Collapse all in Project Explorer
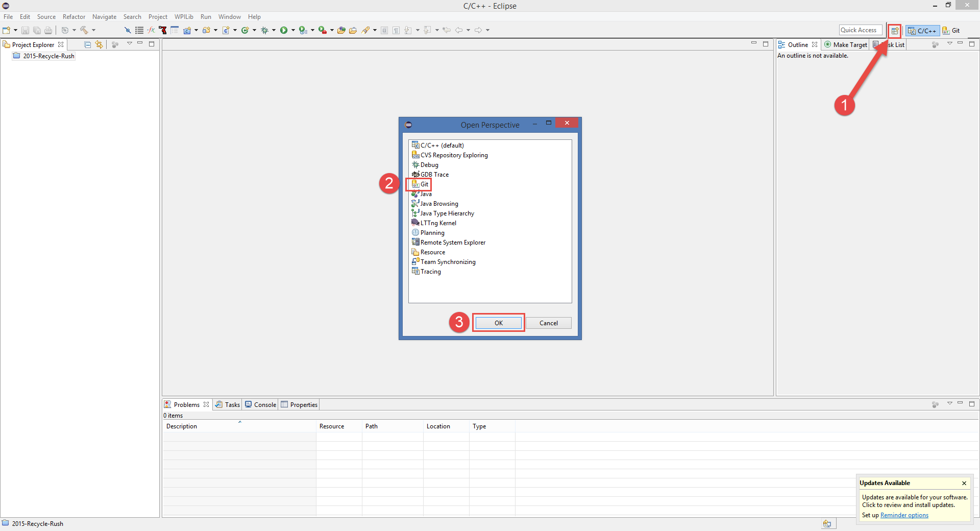The image size is (980, 531). 88,44
